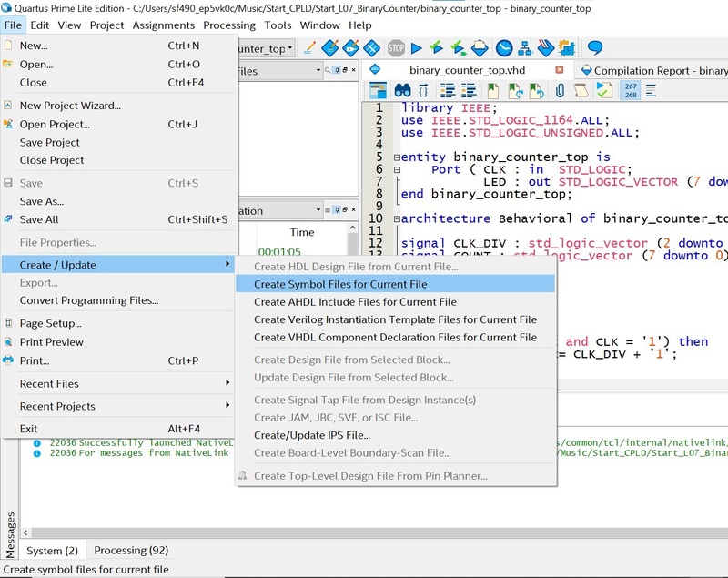Open the Files panel dropdown arrow
Image resolution: width=728 pixels, height=578 pixels.
(x=318, y=70)
